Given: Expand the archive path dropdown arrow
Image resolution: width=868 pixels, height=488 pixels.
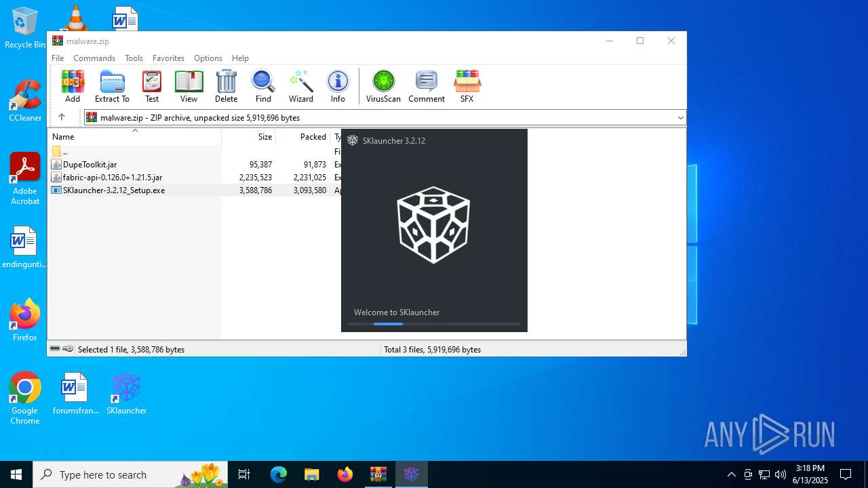Looking at the screenshot, I should tap(680, 118).
